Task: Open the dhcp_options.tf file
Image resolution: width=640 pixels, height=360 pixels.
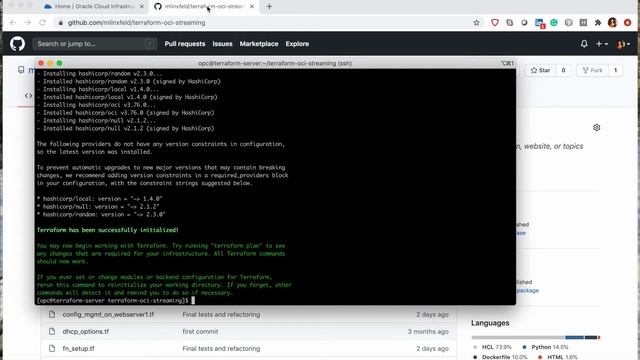Action: pos(86,331)
